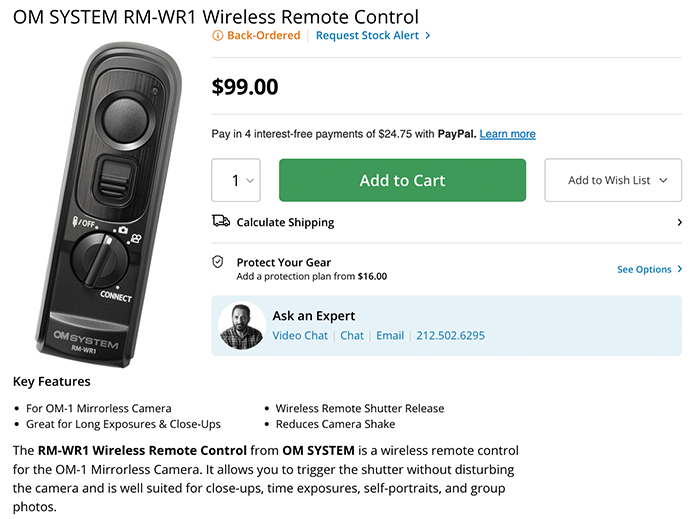Click the Request Stock Alert link
Image resolution: width=700 pixels, height=519 pixels.
tap(367, 35)
